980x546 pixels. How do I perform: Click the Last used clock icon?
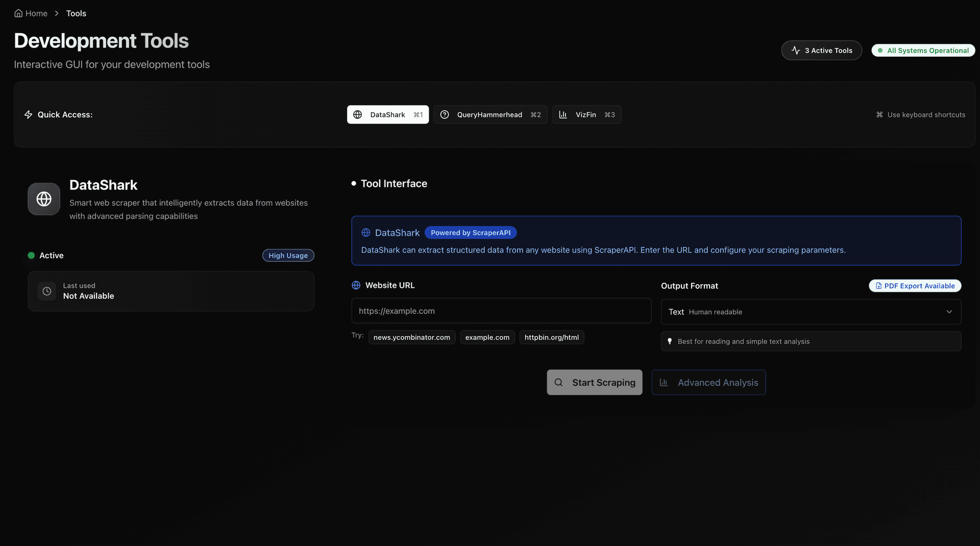[47, 291]
